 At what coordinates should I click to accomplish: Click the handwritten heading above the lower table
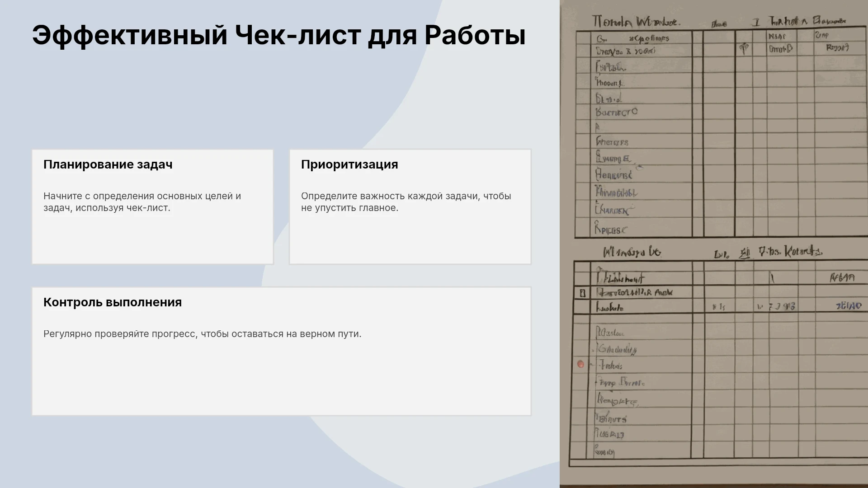[632, 252]
